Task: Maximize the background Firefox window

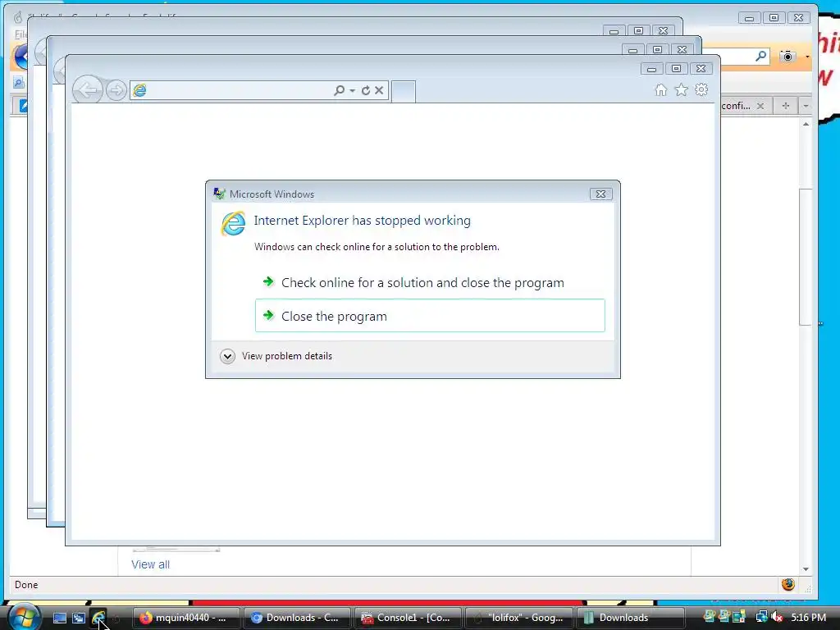Action: pos(774,18)
